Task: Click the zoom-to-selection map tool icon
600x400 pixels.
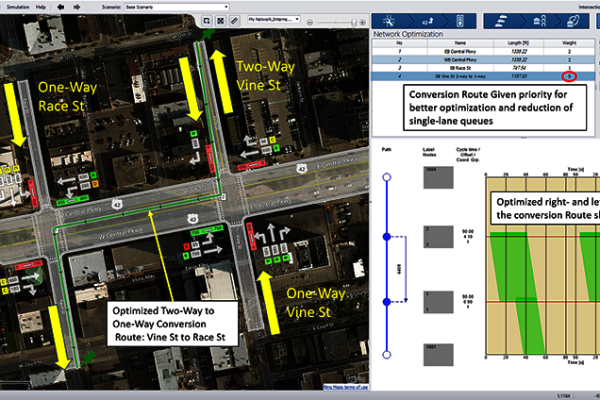Action: click(207, 21)
